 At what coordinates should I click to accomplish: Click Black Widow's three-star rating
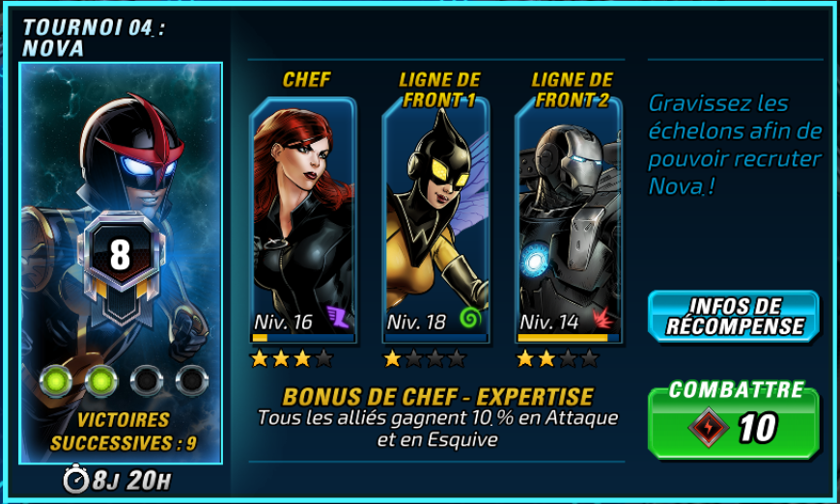tap(292, 358)
